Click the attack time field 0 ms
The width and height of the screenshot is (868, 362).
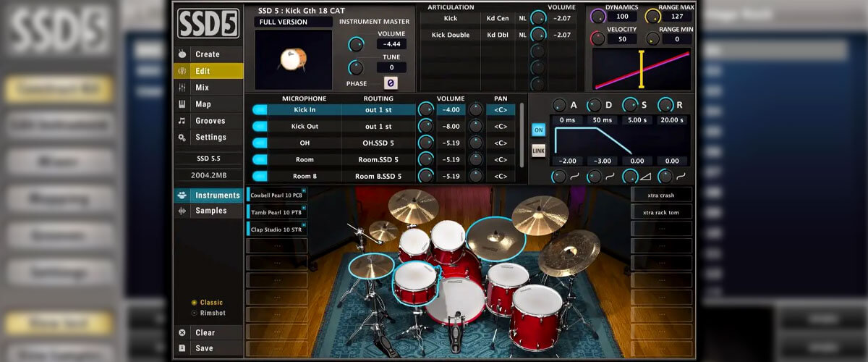566,120
